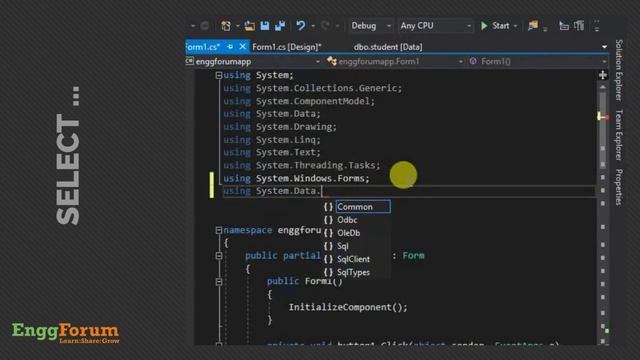
Task: Click the navigate forward circle icon
Action: (205, 26)
